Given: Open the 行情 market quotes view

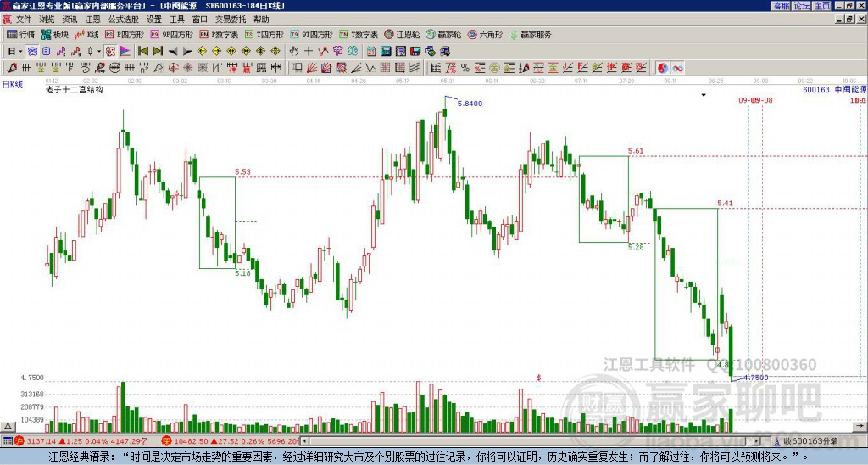Looking at the screenshot, I should coord(20,34).
